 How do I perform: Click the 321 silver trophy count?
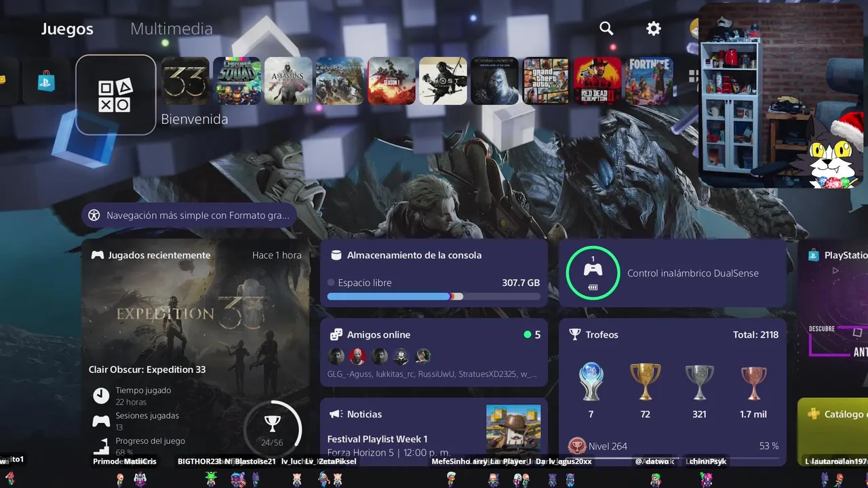pos(699,414)
